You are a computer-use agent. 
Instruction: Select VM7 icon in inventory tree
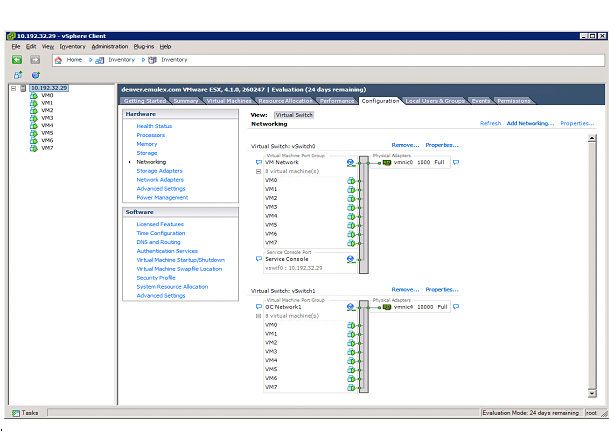click(x=34, y=148)
